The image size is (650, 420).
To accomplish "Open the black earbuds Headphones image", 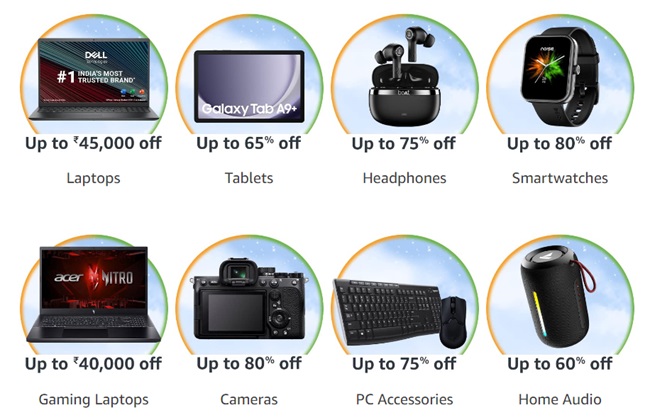I will (405, 76).
